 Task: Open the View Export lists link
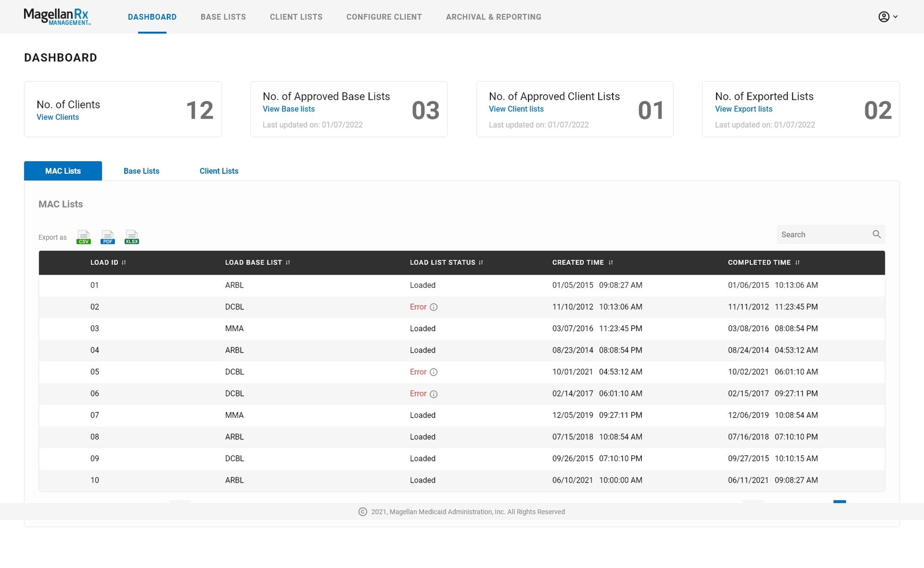tap(743, 109)
